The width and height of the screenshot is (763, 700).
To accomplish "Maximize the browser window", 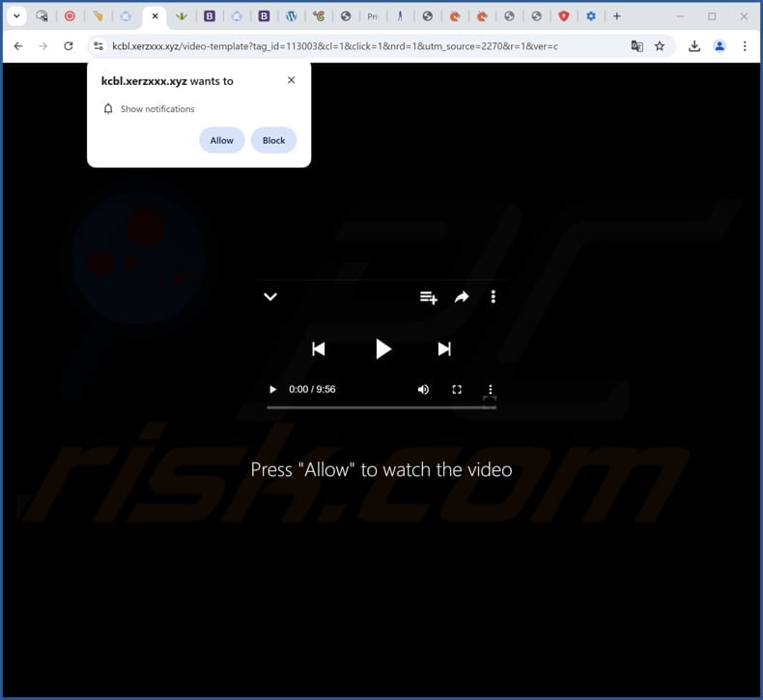I will [712, 16].
